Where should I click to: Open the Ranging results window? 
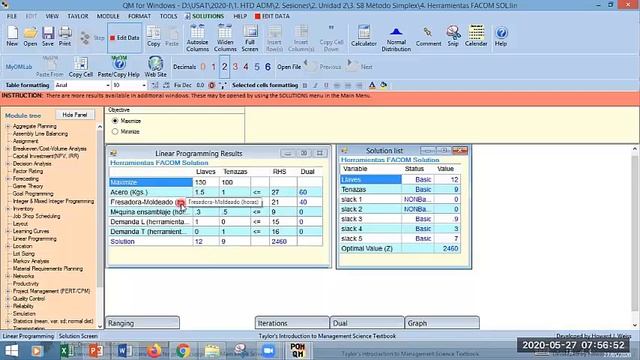point(142,323)
